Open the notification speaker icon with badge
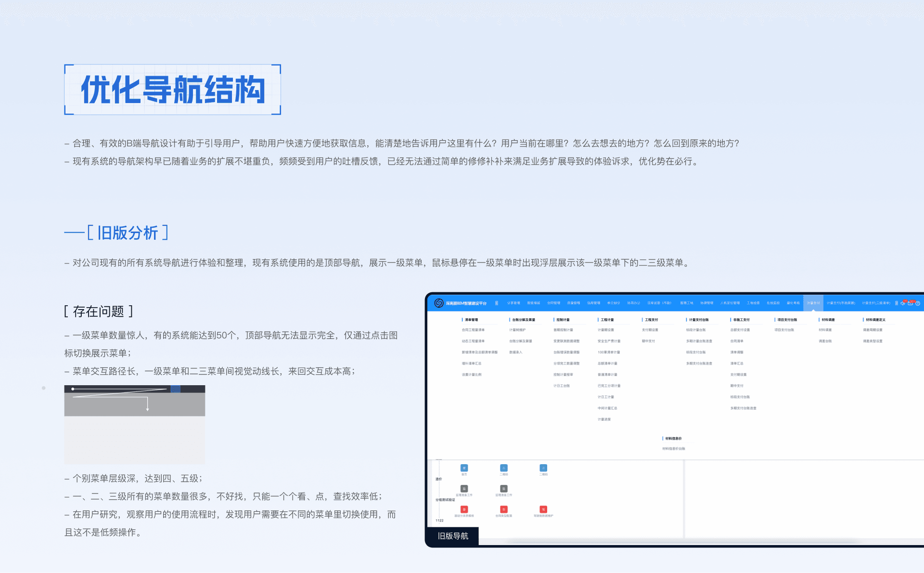This screenshot has width=924, height=573. [x=903, y=303]
